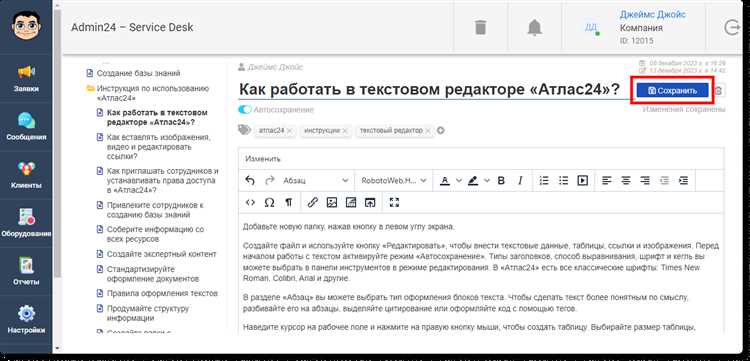The width and height of the screenshot is (750, 361).
Task: Remove the атлас24 tag
Action: [289, 131]
